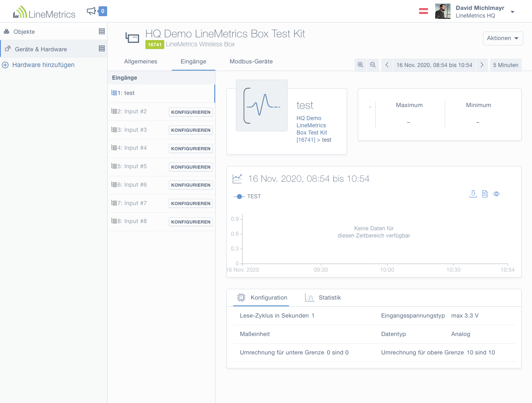Configure Input #6
The image size is (532, 403).
click(x=191, y=185)
